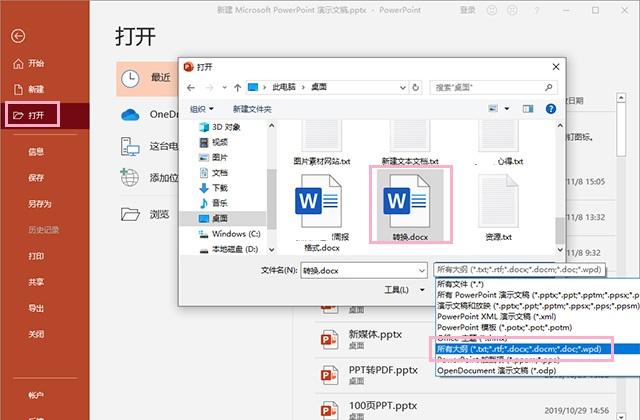Viewport: 640px width, 420px height.
Task: Select 本地磁盘 (D:) drive
Action: [231, 249]
